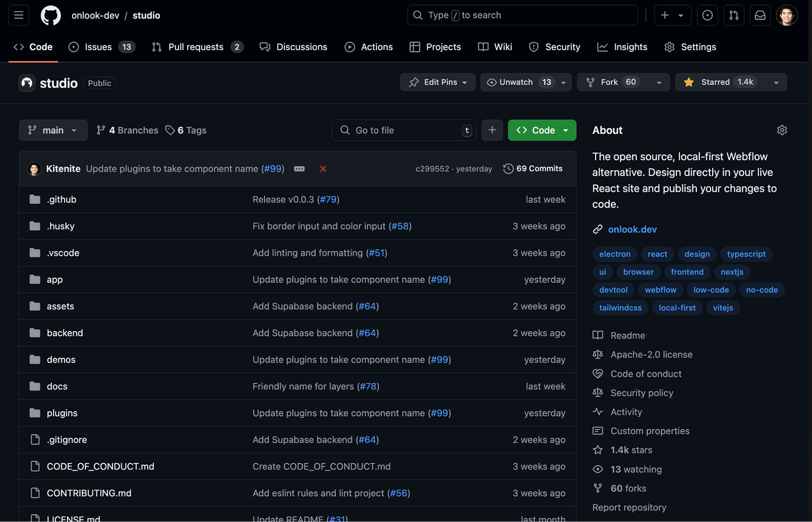
Task: View the 4 Branches link
Action: [x=127, y=130]
